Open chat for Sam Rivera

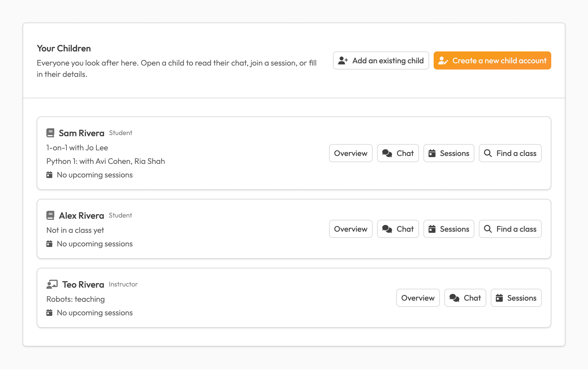(x=398, y=153)
